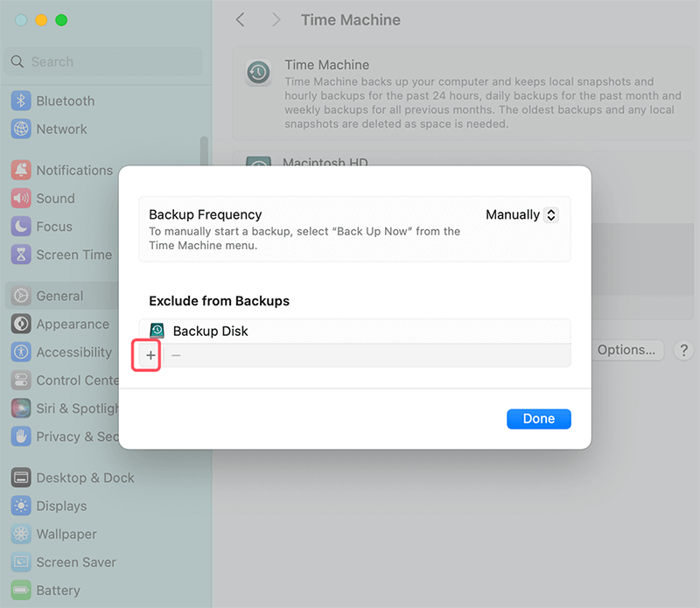Open the Backup Frequency dropdown
This screenshot has height=608, width=700.
pos(521,214)
